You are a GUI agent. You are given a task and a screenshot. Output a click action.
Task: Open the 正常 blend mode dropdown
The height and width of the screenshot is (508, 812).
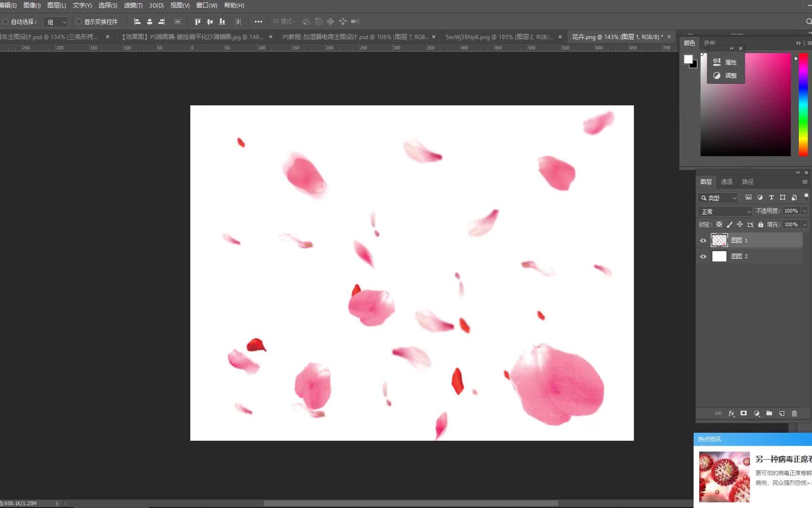point(725,211)
